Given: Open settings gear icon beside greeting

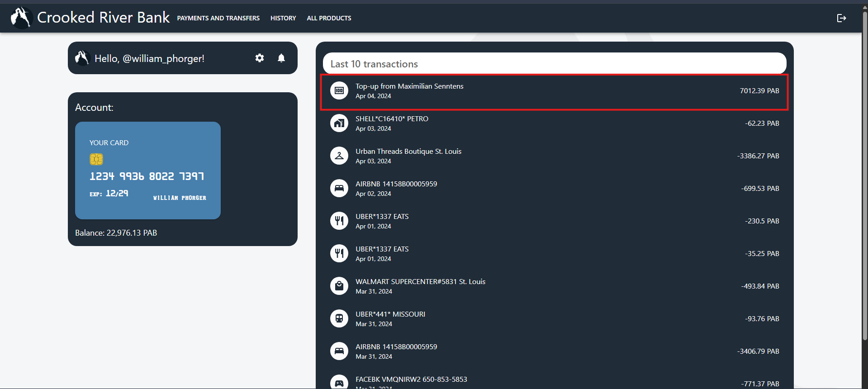Looking at the screenshot, I should pyautogui.click(x=260, y=58).
